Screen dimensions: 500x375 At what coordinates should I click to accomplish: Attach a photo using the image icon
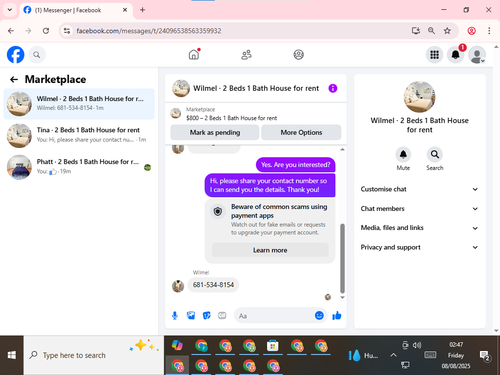(191, 315)
